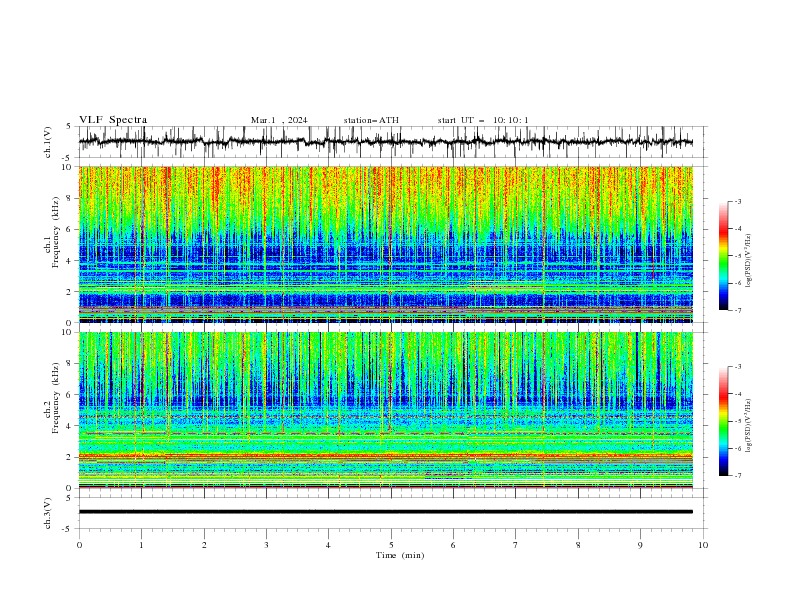Click the ch.2 spectrogram panel
The height and width of the screenshot is (612, 792).
click(x=385, y=410)
